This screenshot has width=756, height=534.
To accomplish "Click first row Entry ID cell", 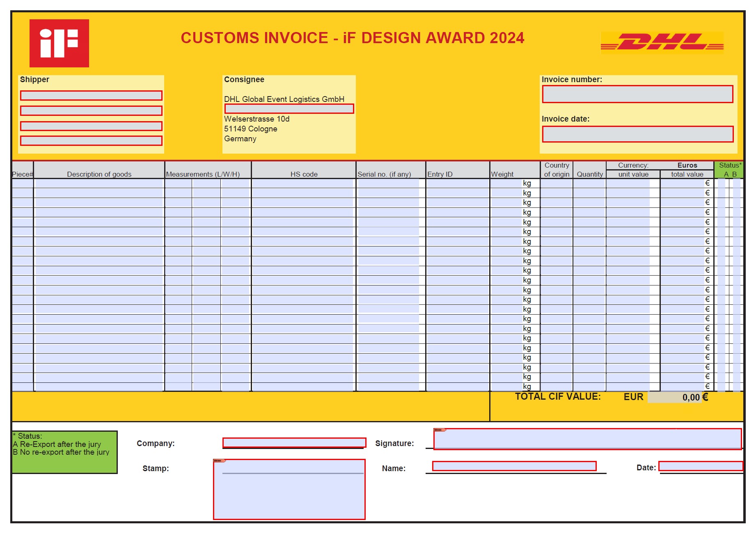I will (458, 183).
